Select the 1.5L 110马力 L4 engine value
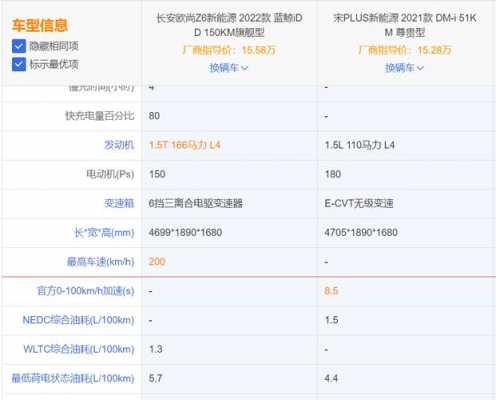Screen dimensions: 496x400 (360, 145)
